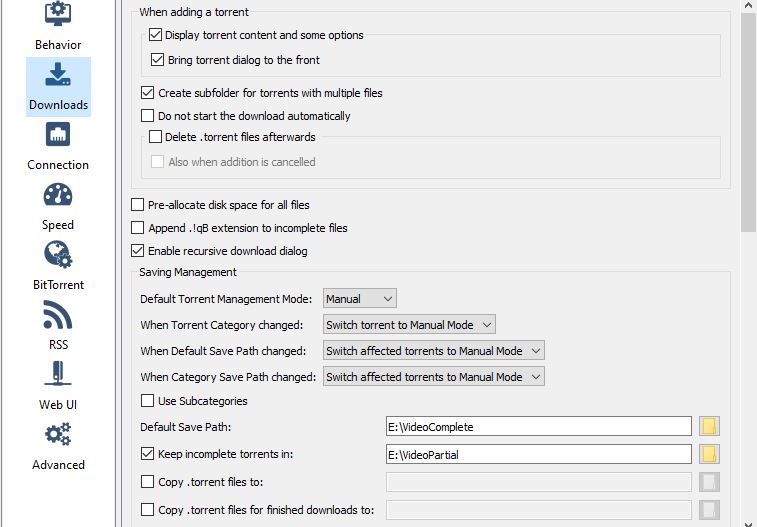Open the RSS settings icon
Viewport: 757px width, 527px height.
click(x=58, y=314)
